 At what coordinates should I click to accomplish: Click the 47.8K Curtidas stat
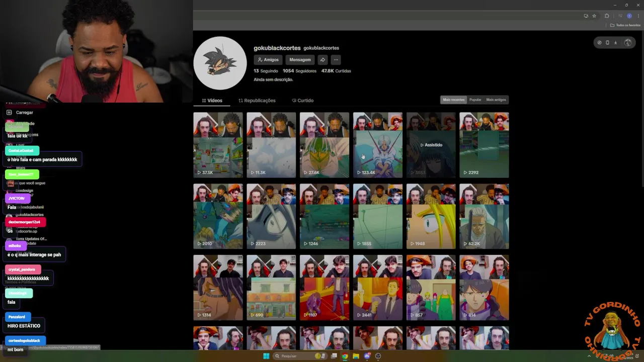tap(336, 71)
